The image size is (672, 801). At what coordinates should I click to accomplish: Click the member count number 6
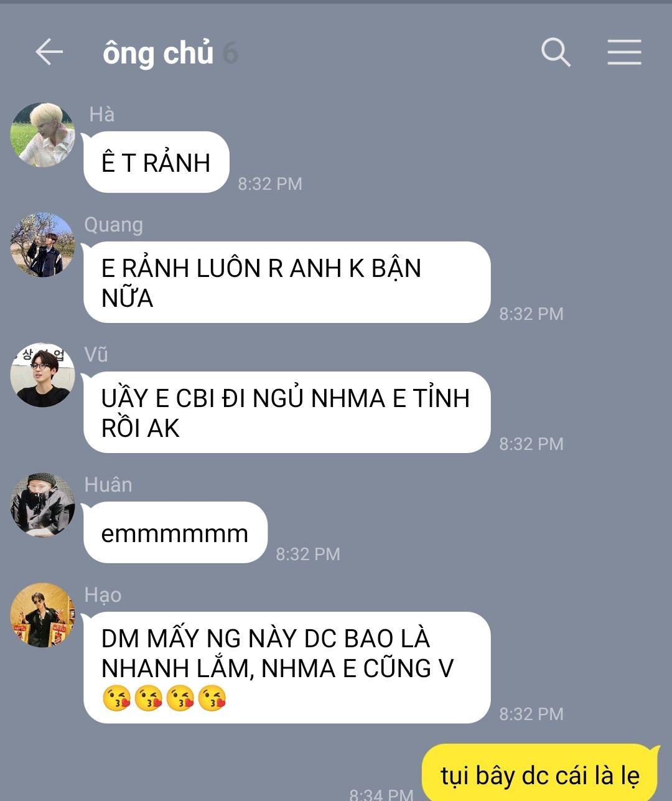(x=230, y=54)
